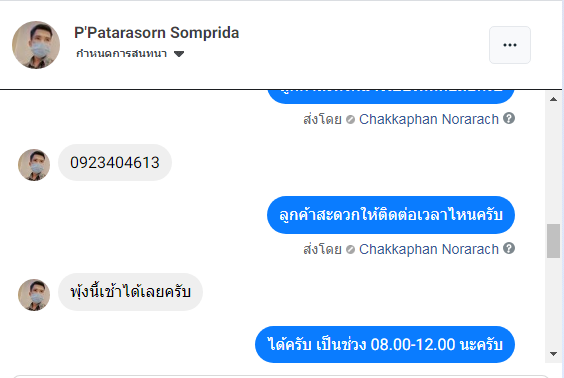
Task: Click avatar next to พุ่งนี้เช้าได้เลยครับ message
Action: (34, 295)
